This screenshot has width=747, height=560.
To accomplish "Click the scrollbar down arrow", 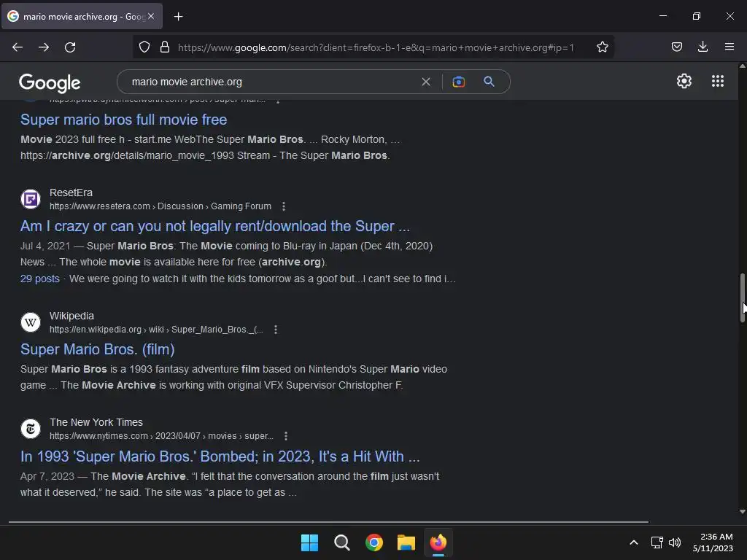I will pyautogui.click(x=742, y=512).
